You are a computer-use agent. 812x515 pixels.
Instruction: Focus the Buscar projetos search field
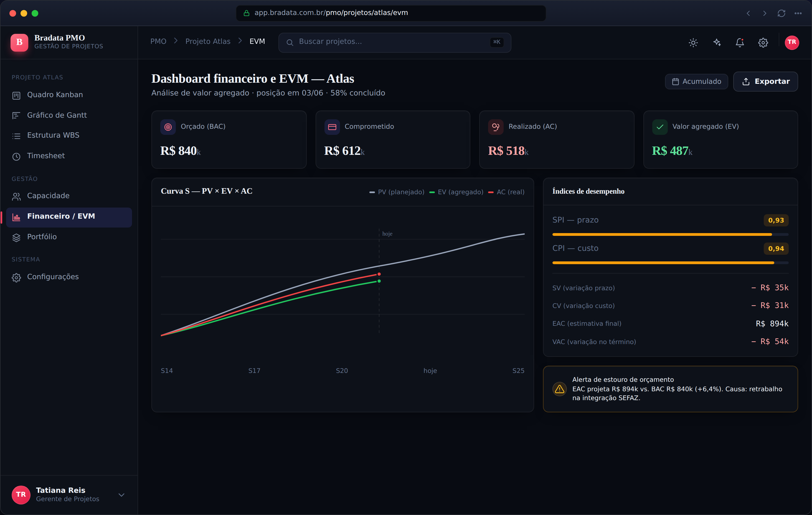[395, 42]
